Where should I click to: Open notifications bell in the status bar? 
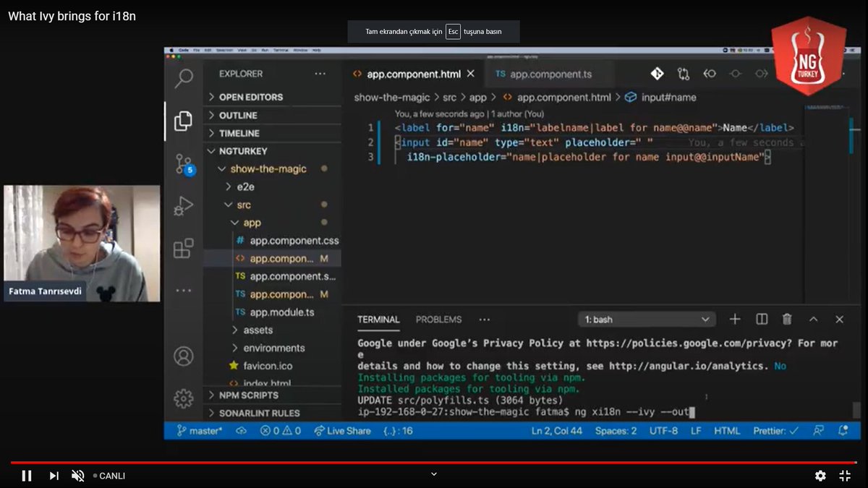[843, 431]
